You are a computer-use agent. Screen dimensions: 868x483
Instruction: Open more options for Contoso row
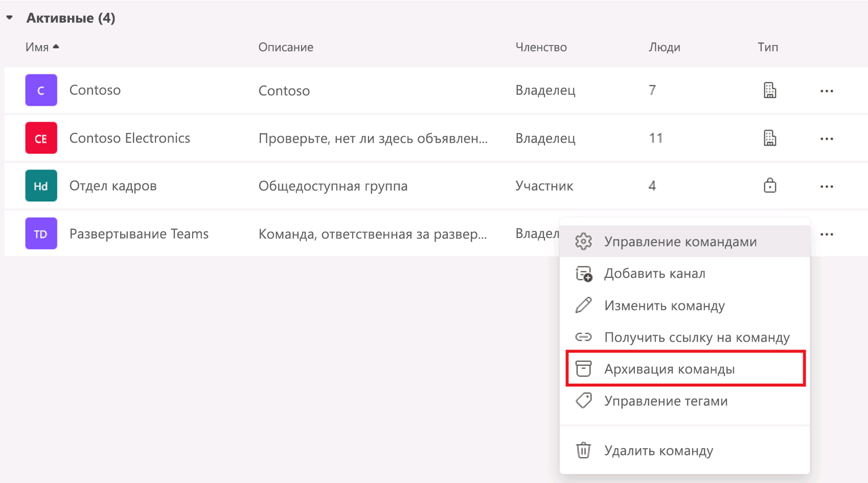point(827,91)
